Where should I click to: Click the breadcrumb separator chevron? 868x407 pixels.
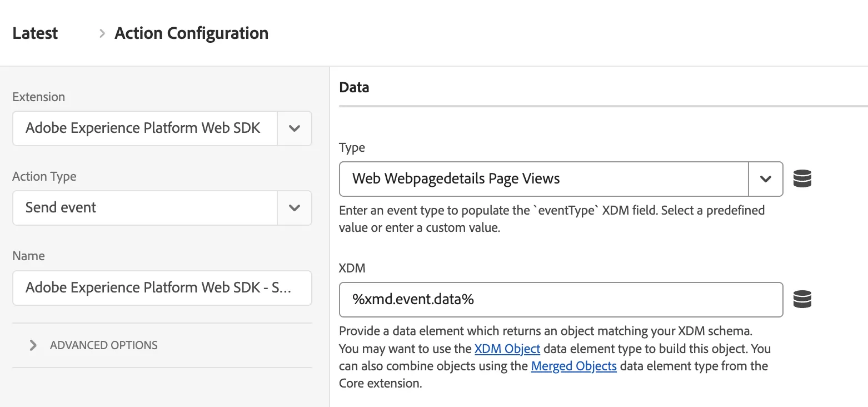pyautogui.click(x=102, y=33)
